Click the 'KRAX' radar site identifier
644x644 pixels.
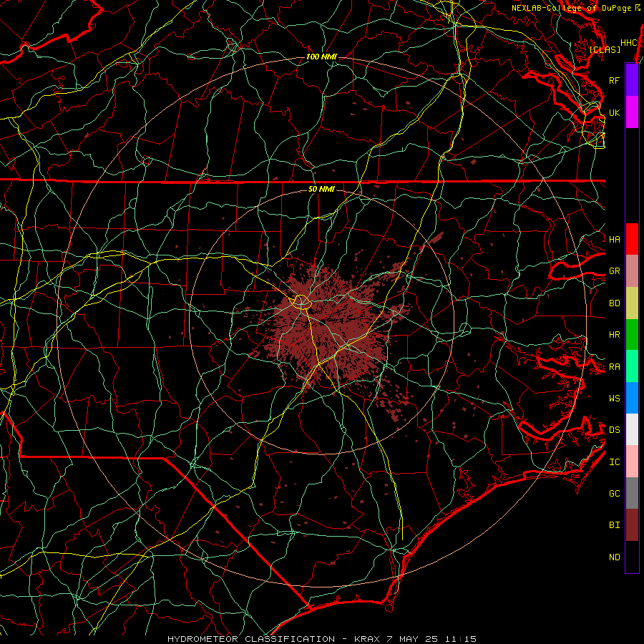[x=367, y=639]
